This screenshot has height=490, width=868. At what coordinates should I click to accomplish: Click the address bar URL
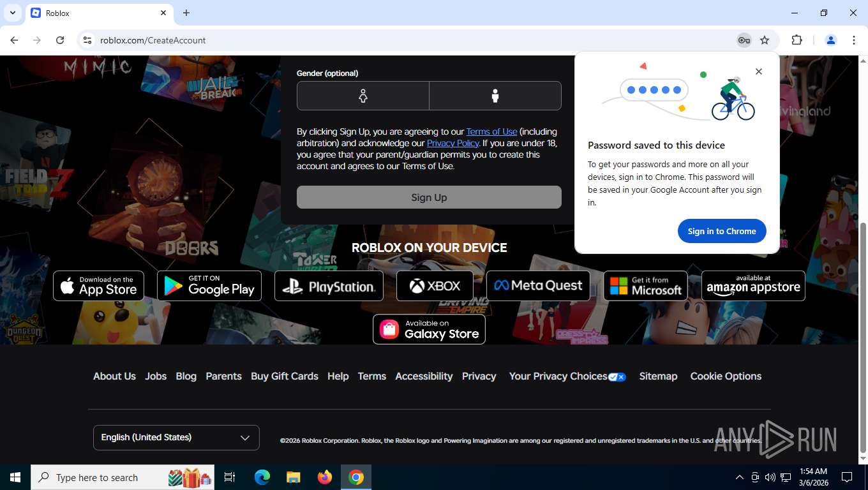(x=153, y=40)
